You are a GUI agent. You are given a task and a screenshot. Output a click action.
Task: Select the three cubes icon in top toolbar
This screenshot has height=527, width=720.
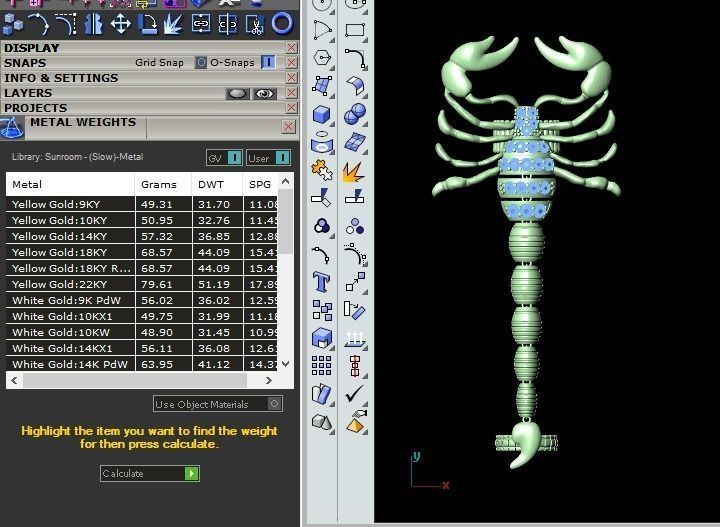[x=13, y=24]
